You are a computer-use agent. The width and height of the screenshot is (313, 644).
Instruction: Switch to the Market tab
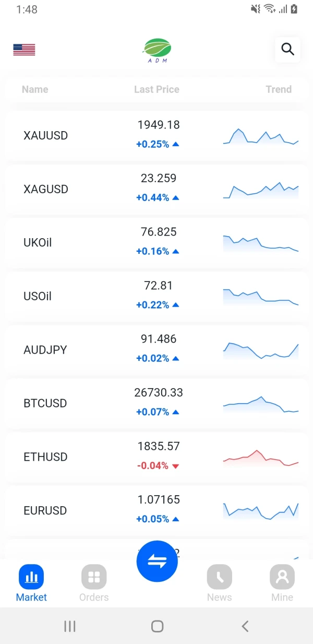click(31, 583)
